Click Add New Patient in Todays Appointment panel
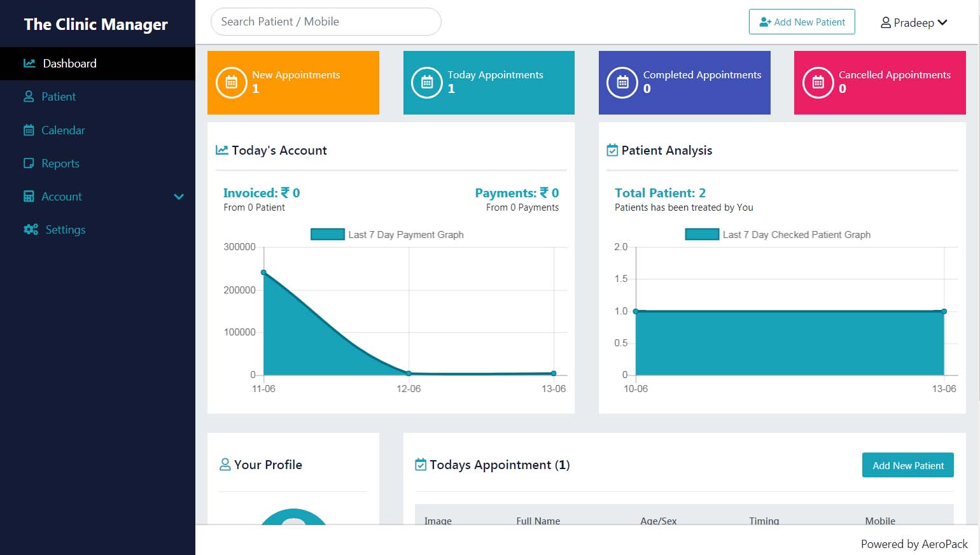This screenshot has width=980, height=555. pos(908,465)
